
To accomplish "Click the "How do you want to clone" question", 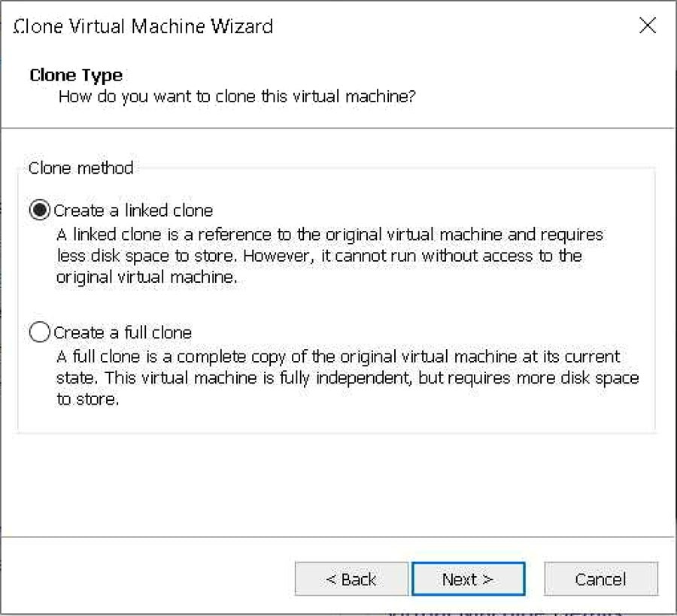I will tap(237, 97).
